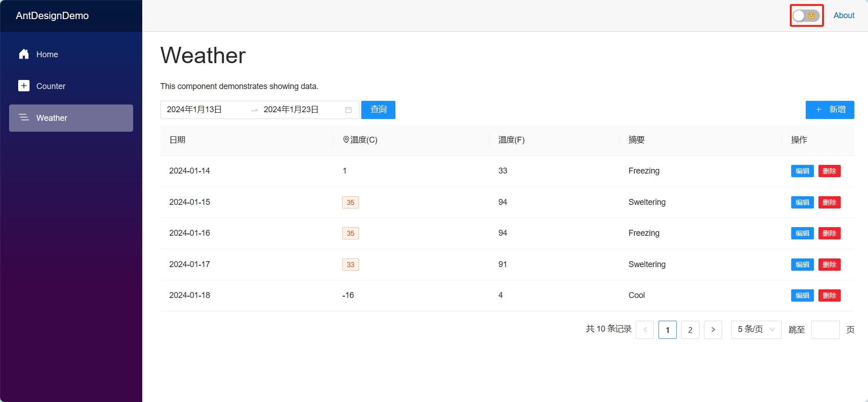Edit the 2024-01-18 row

click(803, 296)
